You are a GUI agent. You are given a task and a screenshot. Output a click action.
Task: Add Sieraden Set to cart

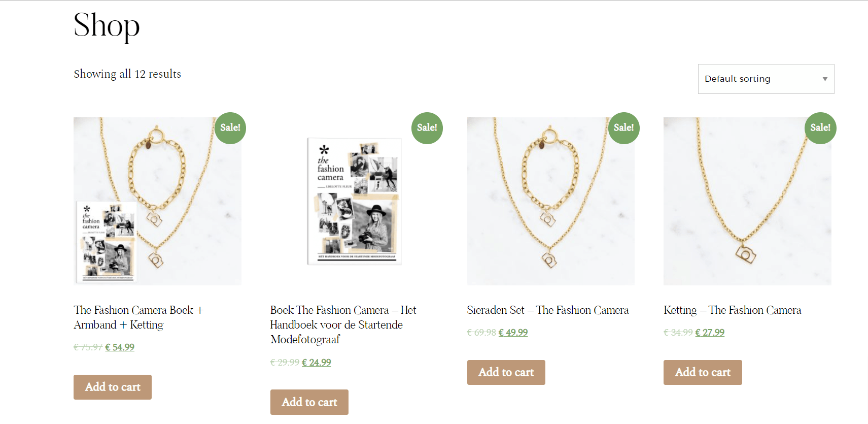tap(506, 372)
